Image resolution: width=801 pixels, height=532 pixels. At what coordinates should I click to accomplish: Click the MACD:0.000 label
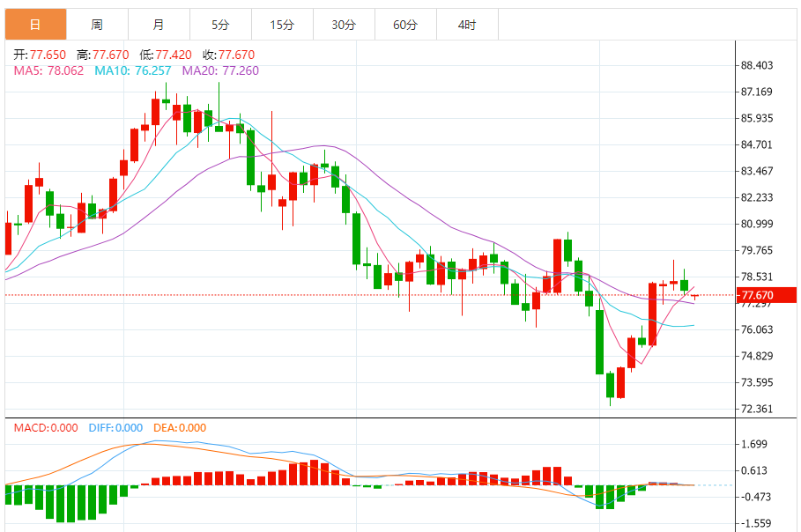coord(46,428)
